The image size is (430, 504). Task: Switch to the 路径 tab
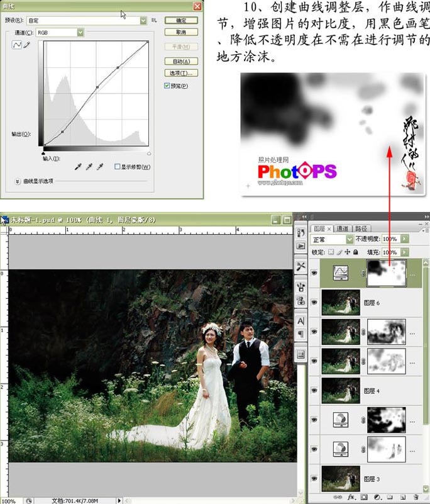pyautogui.click(x=361, y=228)
